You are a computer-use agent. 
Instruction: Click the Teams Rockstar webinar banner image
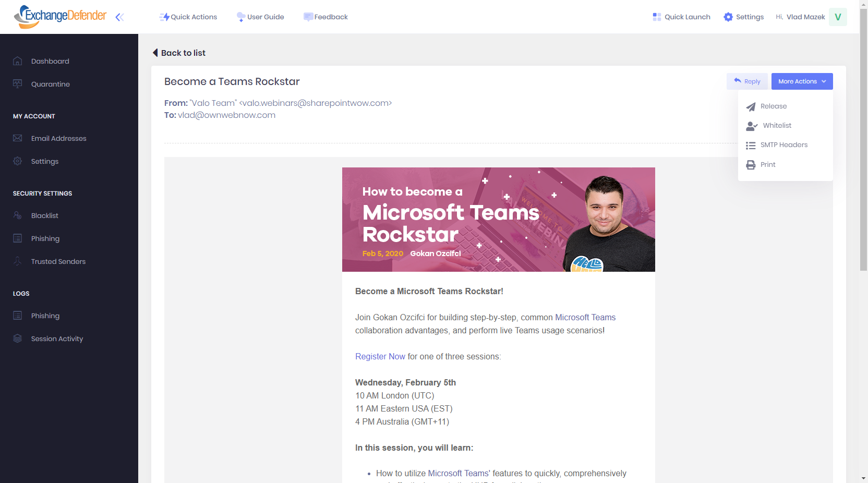click(498, 220)
